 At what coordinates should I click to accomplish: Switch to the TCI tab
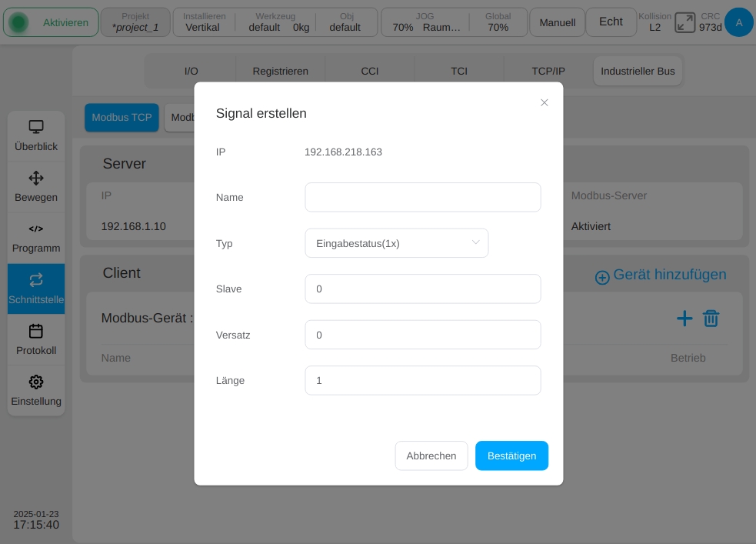(x=459, y=72)
